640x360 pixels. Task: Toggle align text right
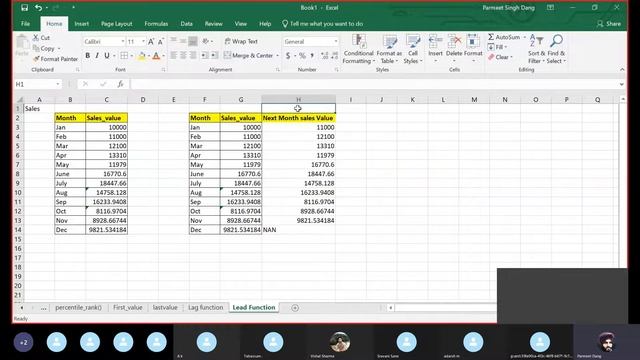click(193, 56)
